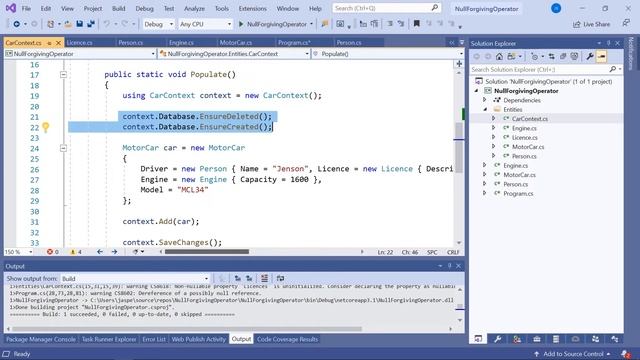Toggle the bookmark icon in toolbar
Screen dimensions: 640x360
416,24
